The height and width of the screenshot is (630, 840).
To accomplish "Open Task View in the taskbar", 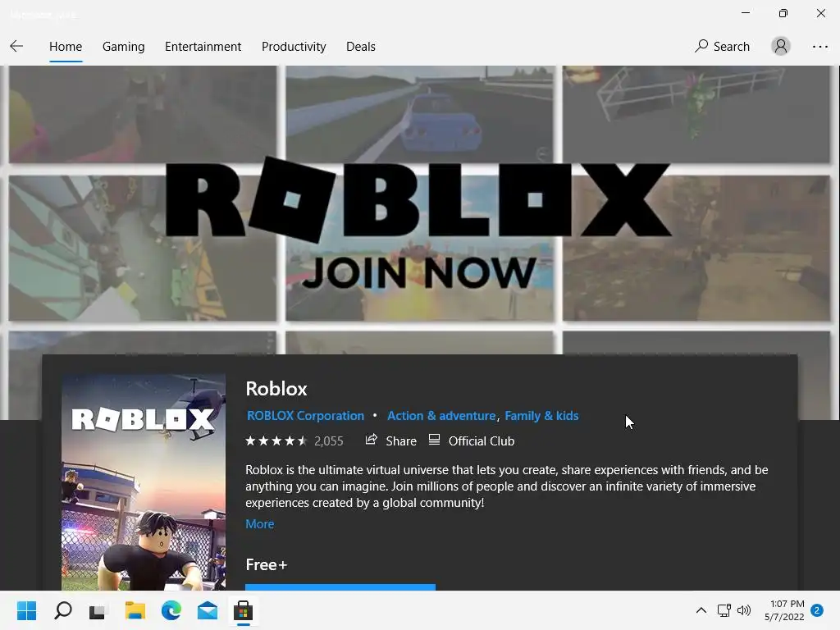I will [98, 610].
